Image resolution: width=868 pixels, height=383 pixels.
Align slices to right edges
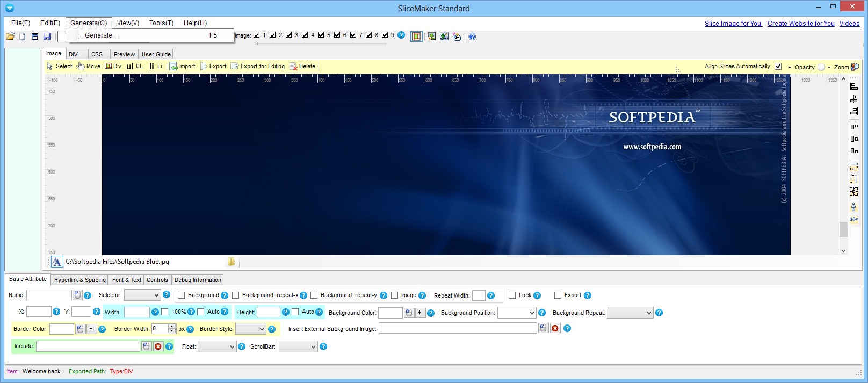854,111
